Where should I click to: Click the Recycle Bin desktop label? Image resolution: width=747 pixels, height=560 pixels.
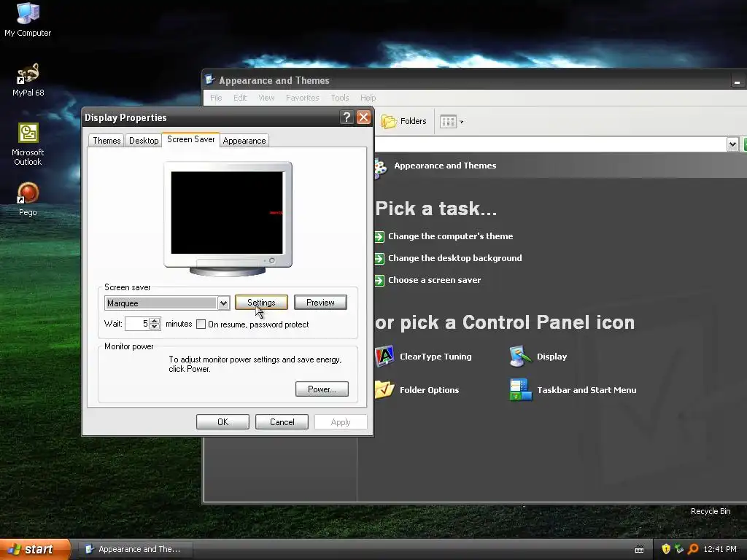point(711,511)
